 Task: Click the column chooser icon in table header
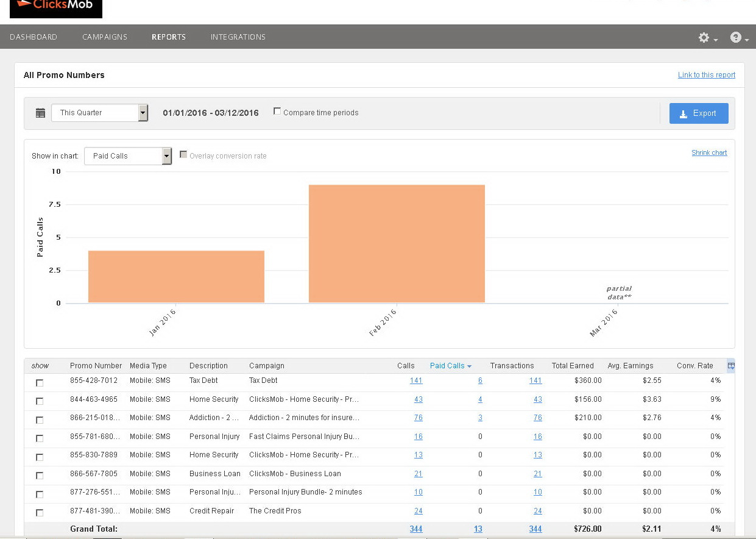731,366
